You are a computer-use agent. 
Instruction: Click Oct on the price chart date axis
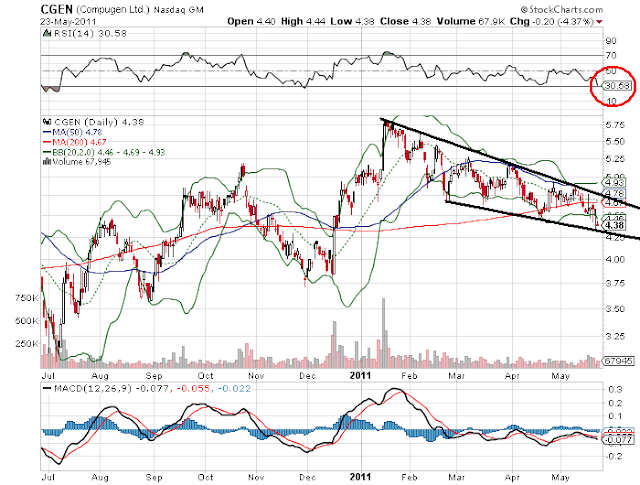tap(206, 376)
